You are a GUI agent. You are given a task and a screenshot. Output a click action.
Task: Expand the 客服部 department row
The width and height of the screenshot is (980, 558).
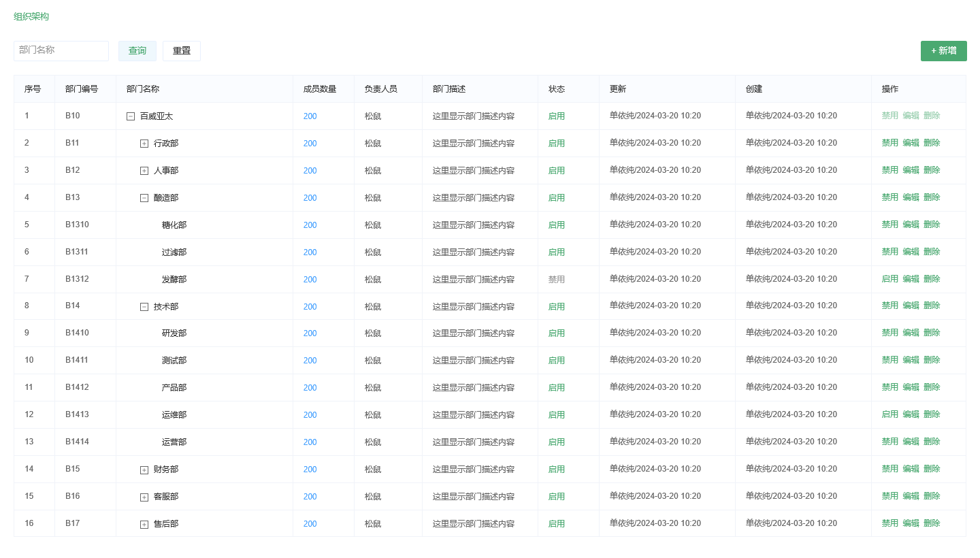point(144,497)
